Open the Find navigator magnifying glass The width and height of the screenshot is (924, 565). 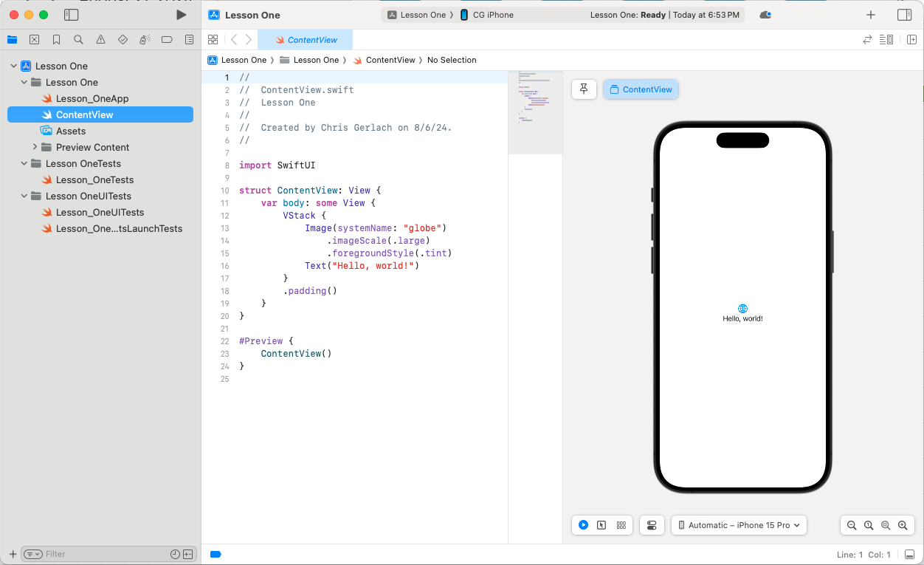point(78,39)
